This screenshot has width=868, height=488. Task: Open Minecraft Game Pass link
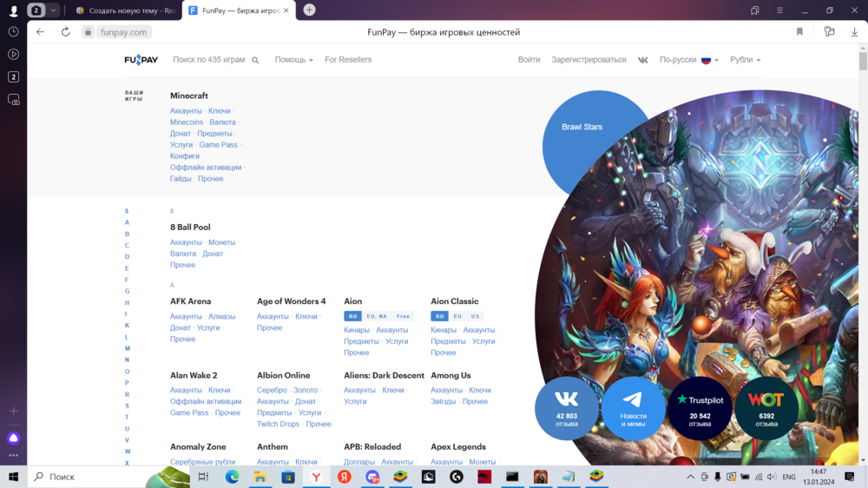pyautogui.click(x=218, y=144)
